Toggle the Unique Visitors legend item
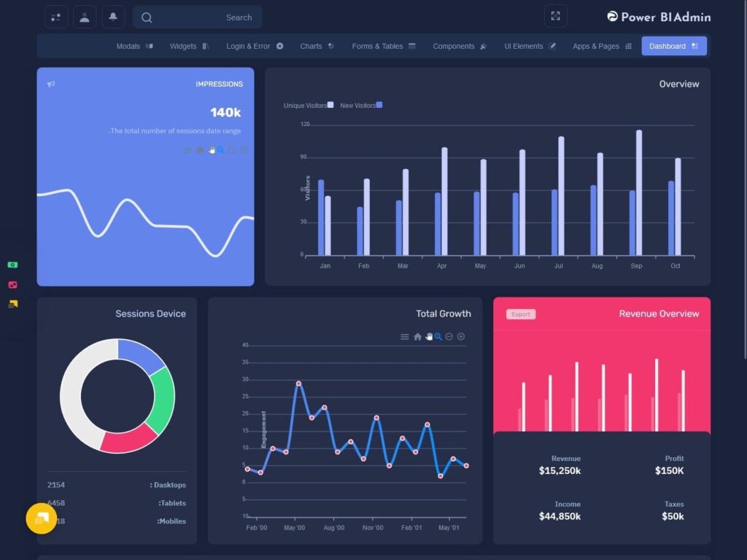The height and width of the screenshot is (560, 747). 306,105
